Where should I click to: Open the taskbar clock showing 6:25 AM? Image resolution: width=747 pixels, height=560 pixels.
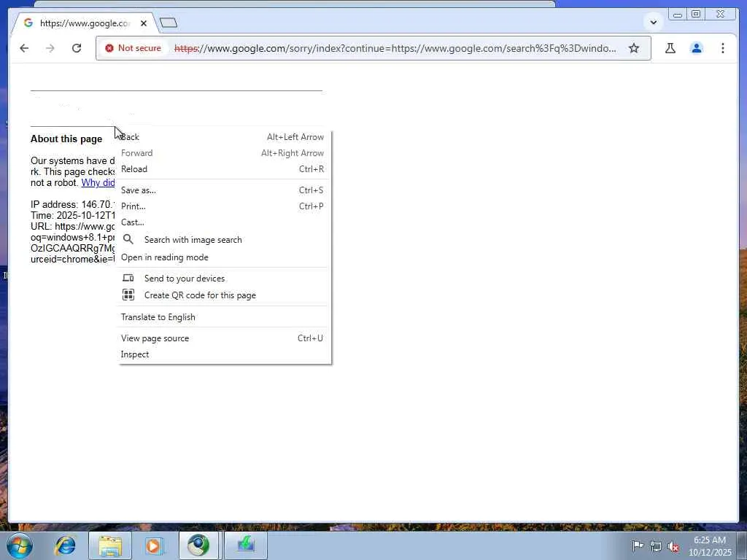tap(710, 546)
